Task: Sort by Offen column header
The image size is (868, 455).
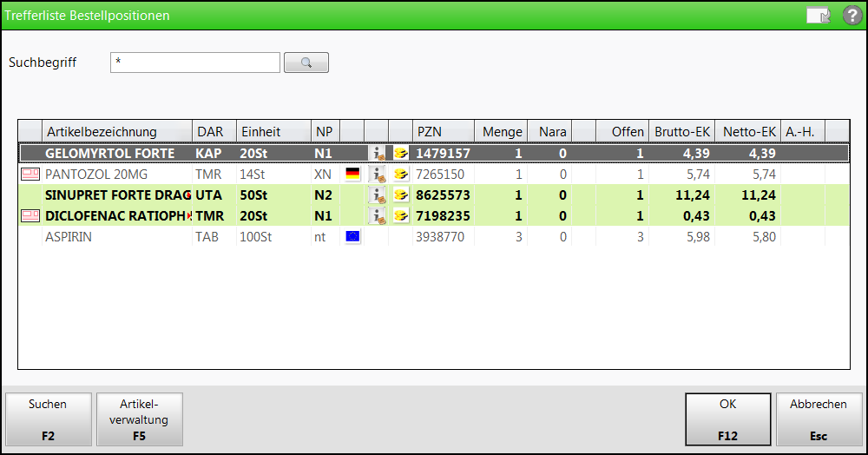Action: (622, 132)
